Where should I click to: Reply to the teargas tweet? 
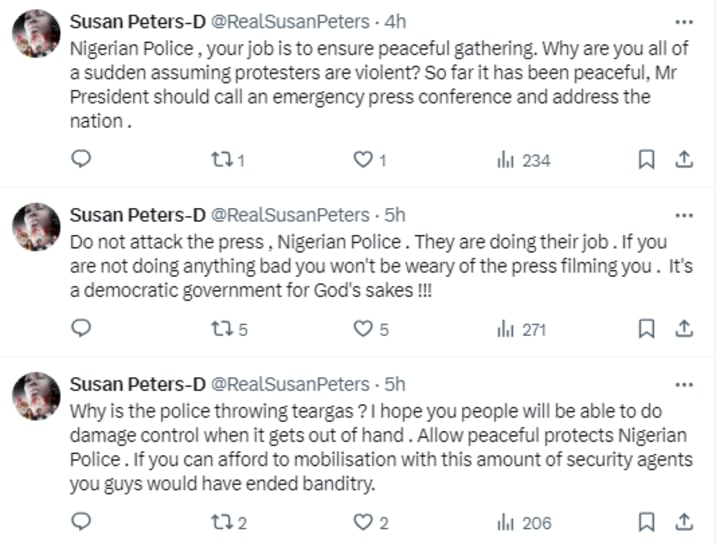[83, 521]
